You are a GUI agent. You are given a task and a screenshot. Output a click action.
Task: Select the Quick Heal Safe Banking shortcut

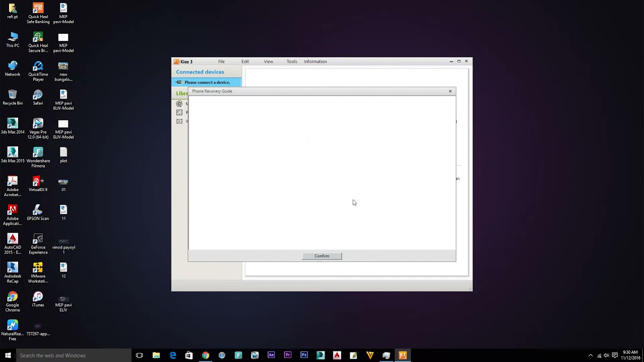pos(38,13)
